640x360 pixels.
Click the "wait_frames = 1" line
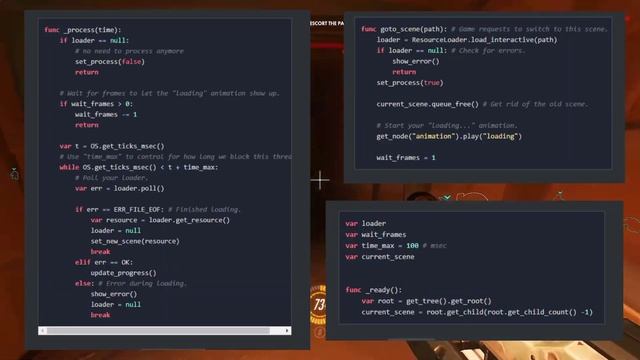(x=406, y=158)
